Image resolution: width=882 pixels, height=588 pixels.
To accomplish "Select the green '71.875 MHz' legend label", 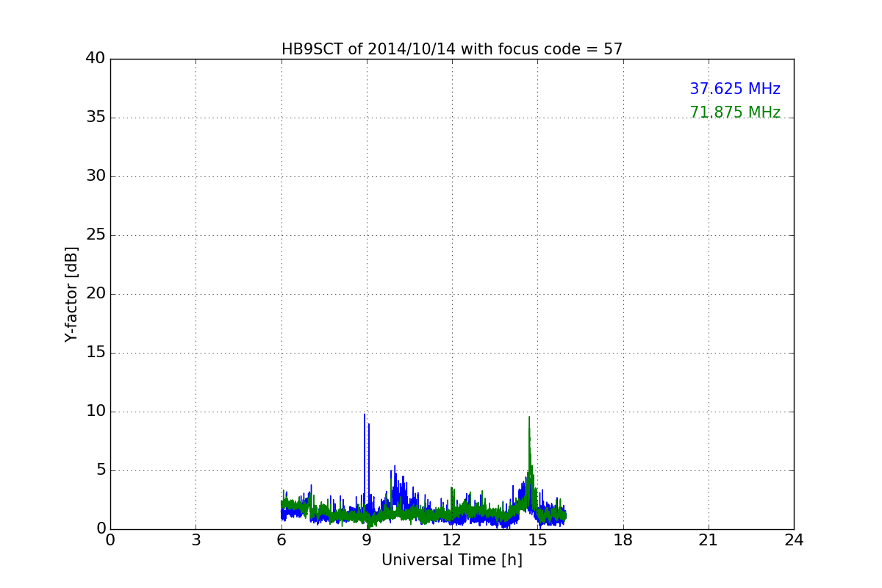I will tap(735, 112).
